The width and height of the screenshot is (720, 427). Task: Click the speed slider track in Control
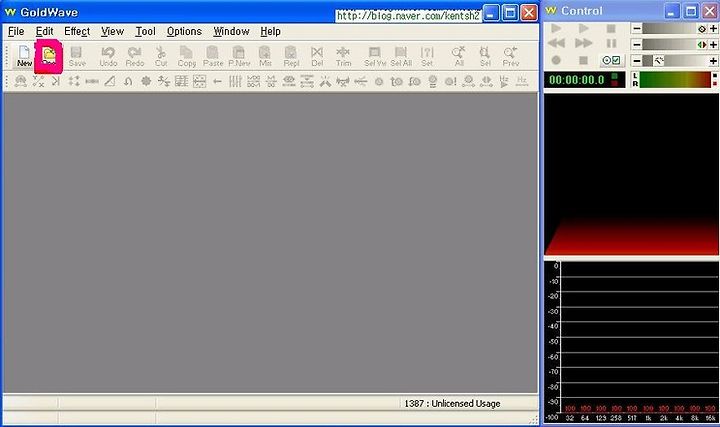click(x=675, y=61)
